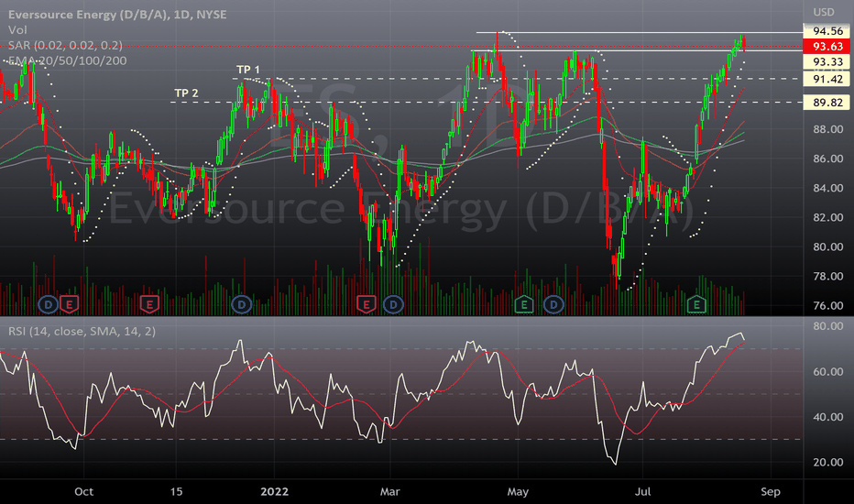This screenshot has height=504, width=854.
Task: Click the 91.42 TP 1 price label
Action: pos(827,79)
